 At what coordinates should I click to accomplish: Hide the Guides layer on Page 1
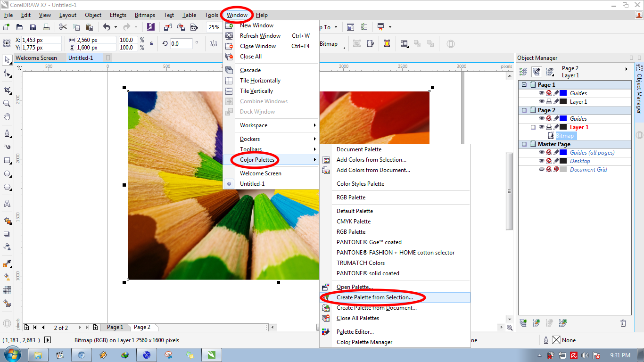[542, 93]
